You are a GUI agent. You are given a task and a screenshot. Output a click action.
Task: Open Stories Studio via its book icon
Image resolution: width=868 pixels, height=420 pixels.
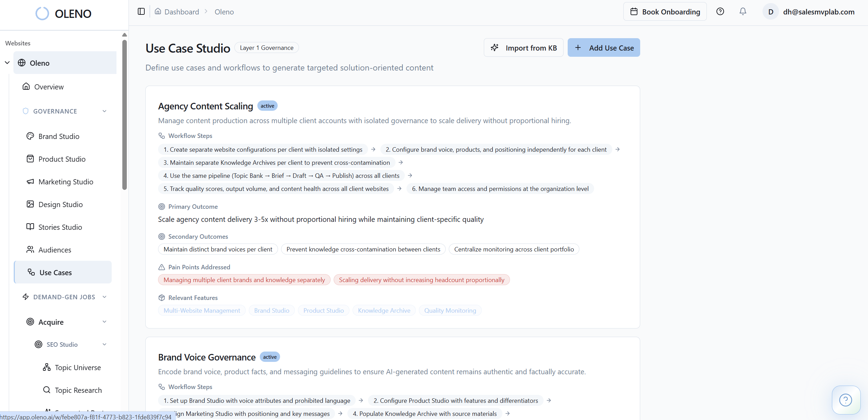pos(30,227)
